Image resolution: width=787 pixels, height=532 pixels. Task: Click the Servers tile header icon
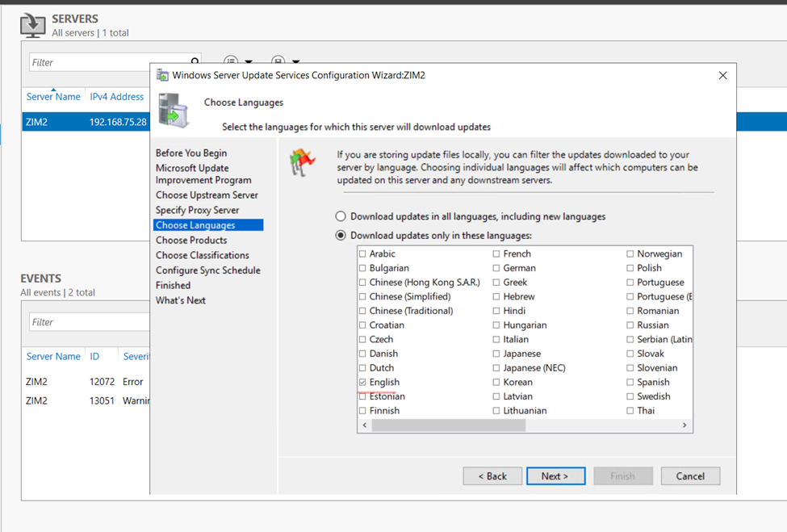point(33,25)
